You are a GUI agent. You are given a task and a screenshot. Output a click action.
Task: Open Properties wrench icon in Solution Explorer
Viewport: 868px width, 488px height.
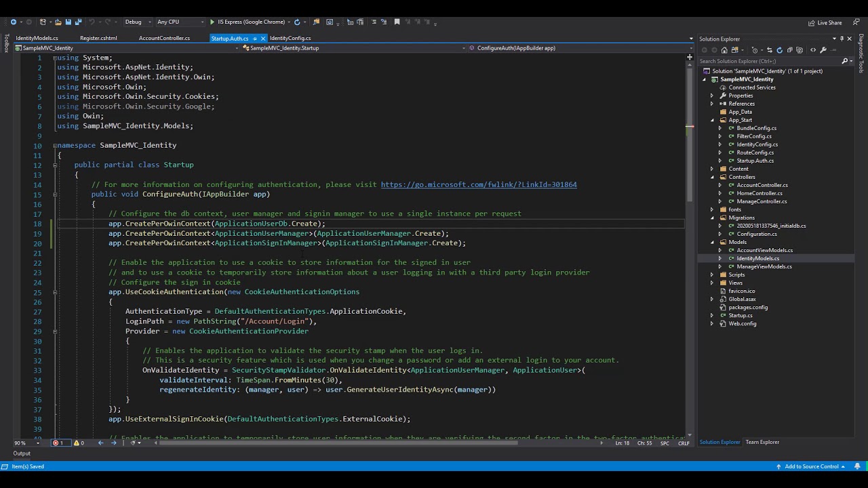click(x=823, y=50)
